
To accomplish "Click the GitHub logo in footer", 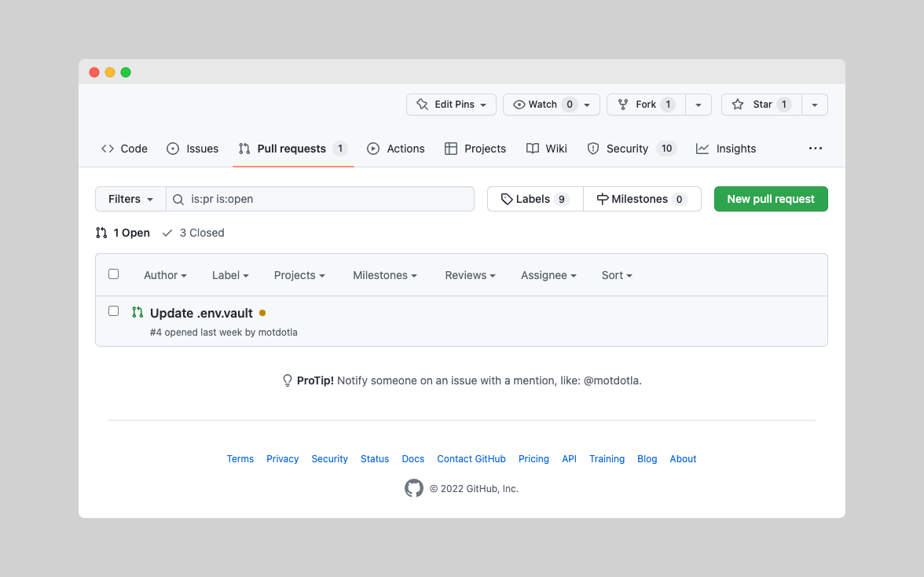I will coord(414,488).
